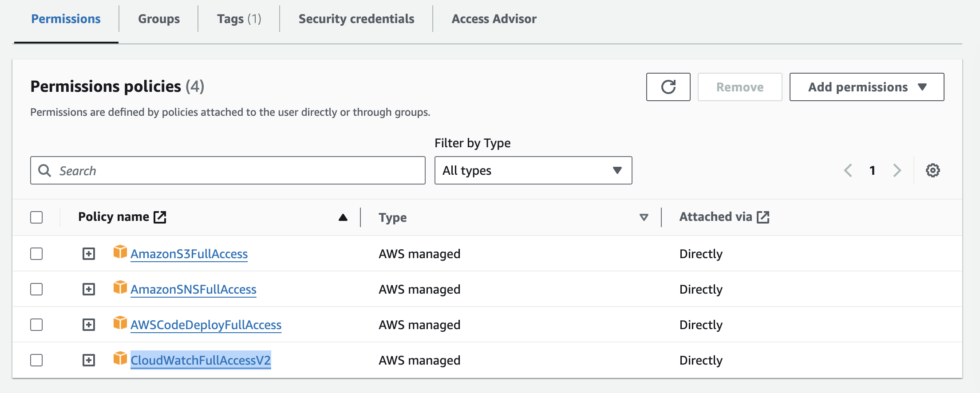Image resolution: width=980 pixels, height=393 pixels.
Task: Click the Remove button
Action: [x=739, y=87]
